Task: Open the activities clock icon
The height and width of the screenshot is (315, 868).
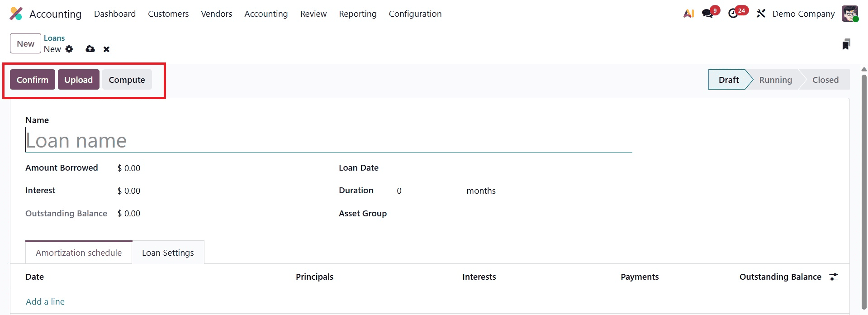Action: coord(733,14)
